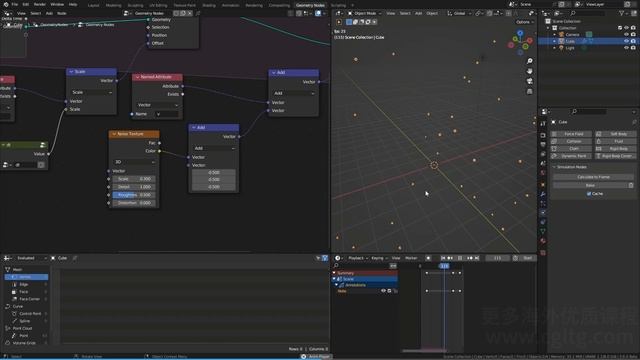Open the Object Data green triangle tab
The image size is (640, 360).
(x=543, y=231)
